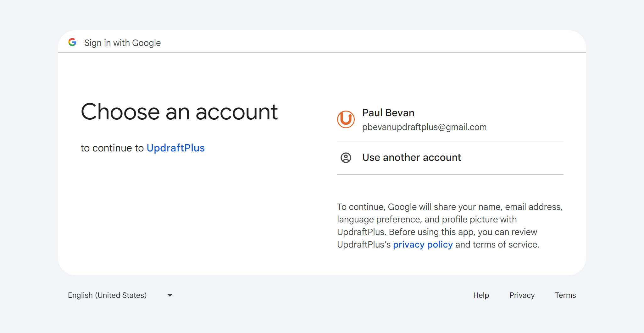Click the 'Choose an account' heading

(x=179, y=112)
